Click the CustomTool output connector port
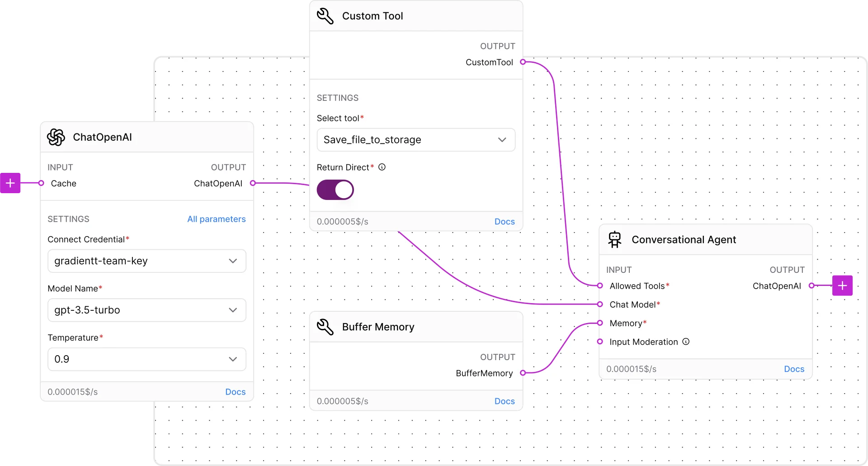 tap(523, 62)
